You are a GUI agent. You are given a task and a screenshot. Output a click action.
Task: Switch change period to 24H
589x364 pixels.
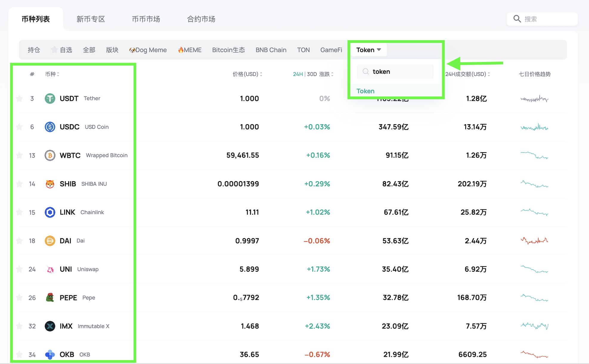coord(298,74)
